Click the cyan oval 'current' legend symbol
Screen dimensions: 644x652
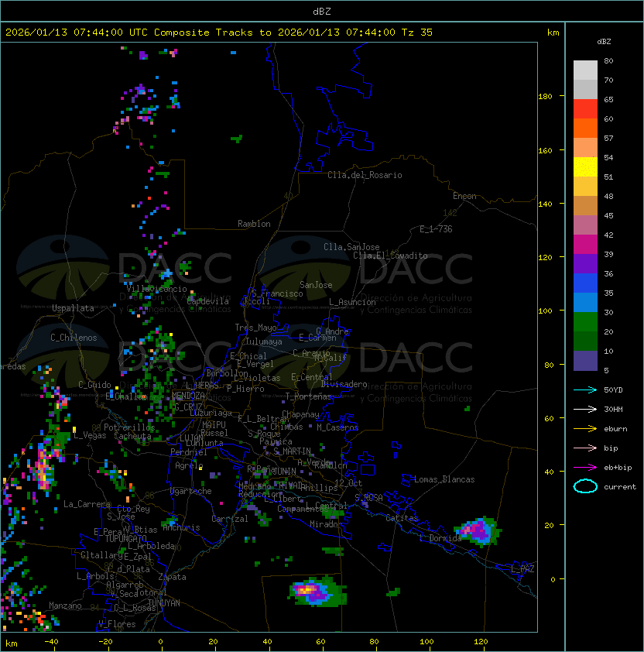pyautogui.click(x=585, y=486)
